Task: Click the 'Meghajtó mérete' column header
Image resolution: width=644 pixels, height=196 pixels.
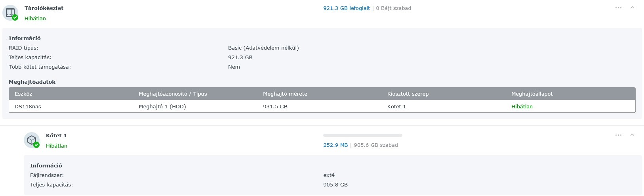Action: tap(285, 94)
